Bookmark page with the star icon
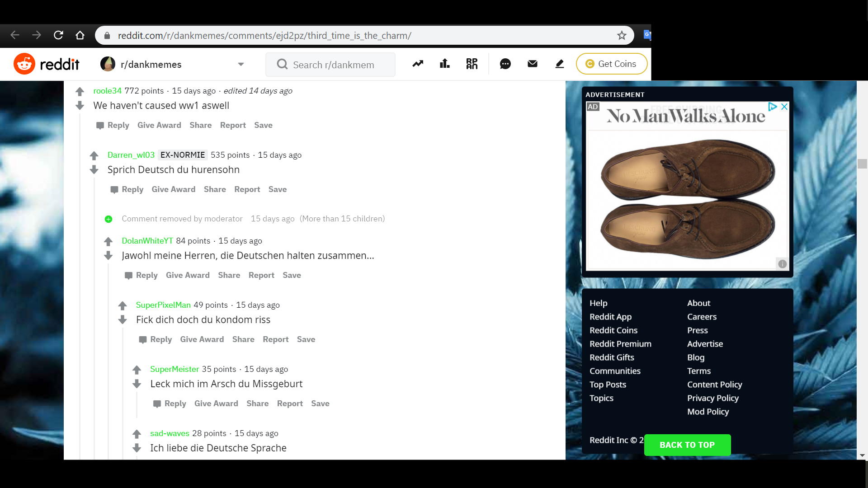868x488 pixels. click(x=622, y=35)
